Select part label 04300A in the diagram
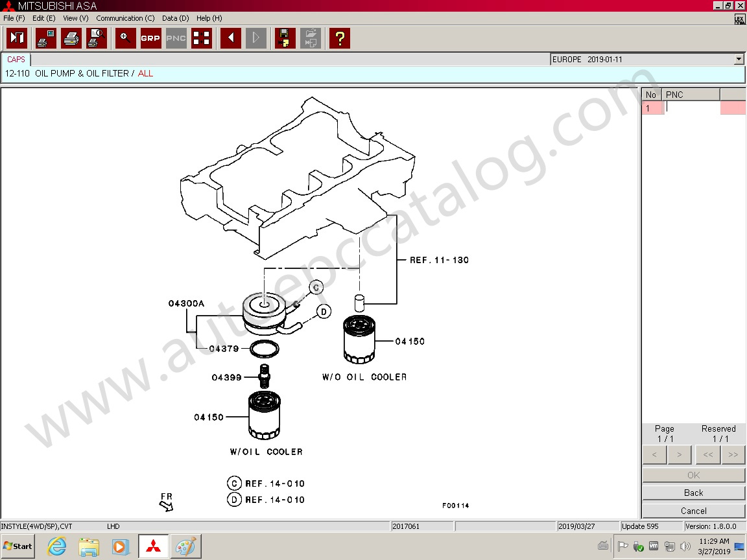Screen dimensions: 747x560 (x=186, y=303)
